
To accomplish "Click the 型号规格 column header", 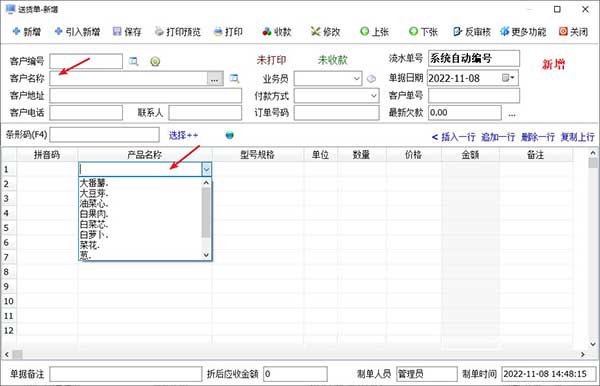I will click(x=258, y=155).
